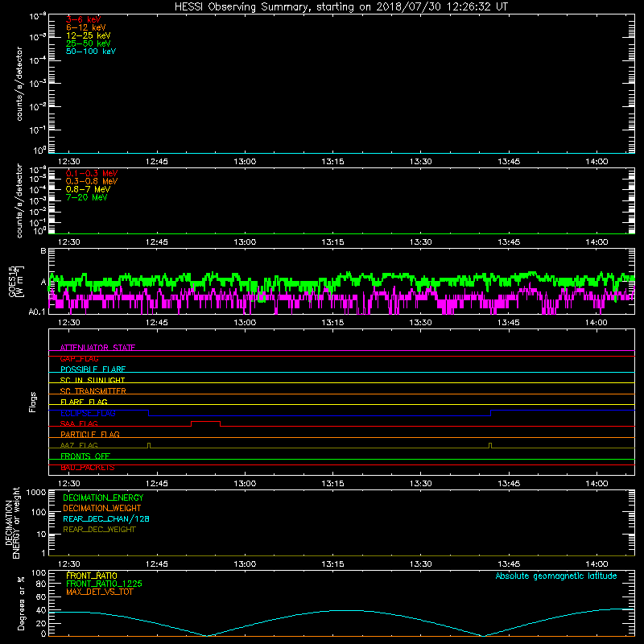Image resolution: width=644 pixels, height=644 pixels.
Task: Click the FRONT_RATIO legend label
Action: click(92, 576)
